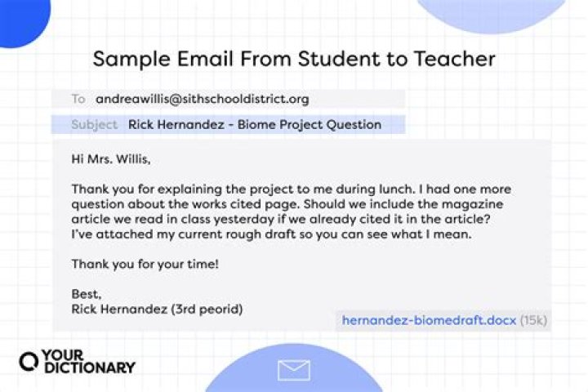
Task: Select the Biome Project Question subject line
Action: (255, 125)
